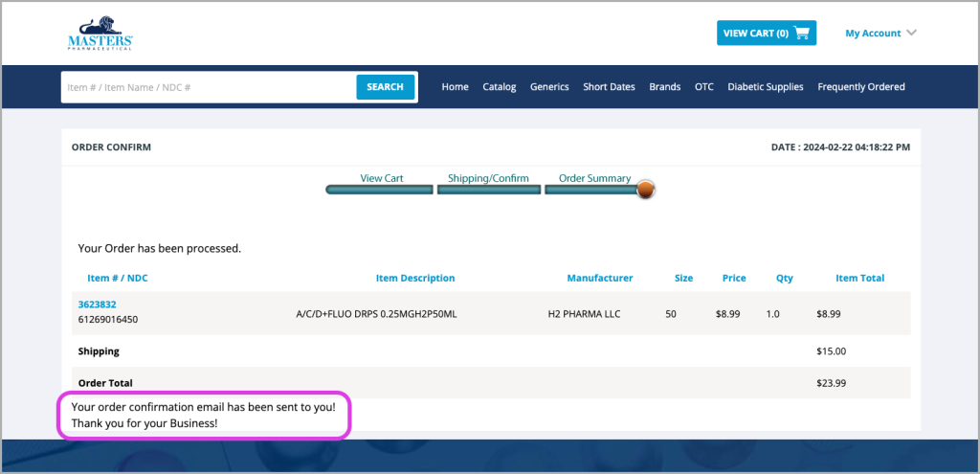Select the quantity value 1.0

pyautogui.click(x=773, y=314)
